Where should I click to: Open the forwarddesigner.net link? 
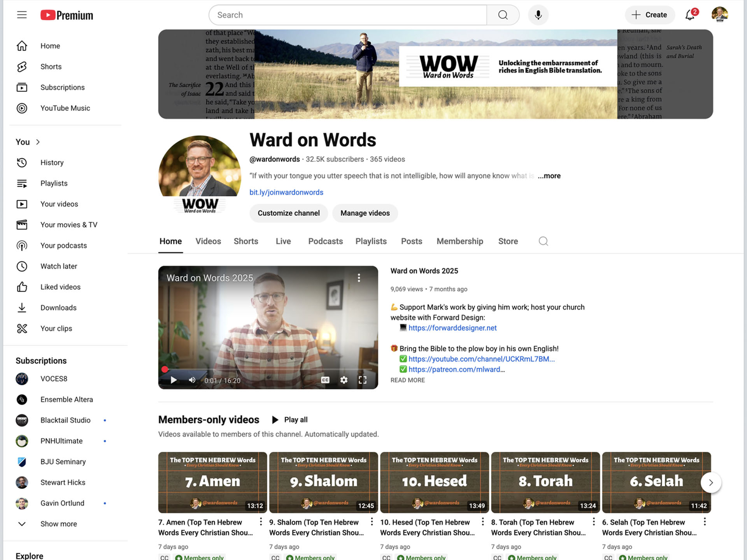coord(452,328)
